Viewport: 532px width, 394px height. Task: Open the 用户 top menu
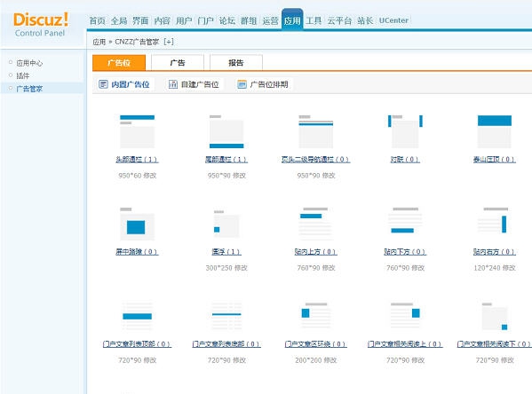pos(184,20)
